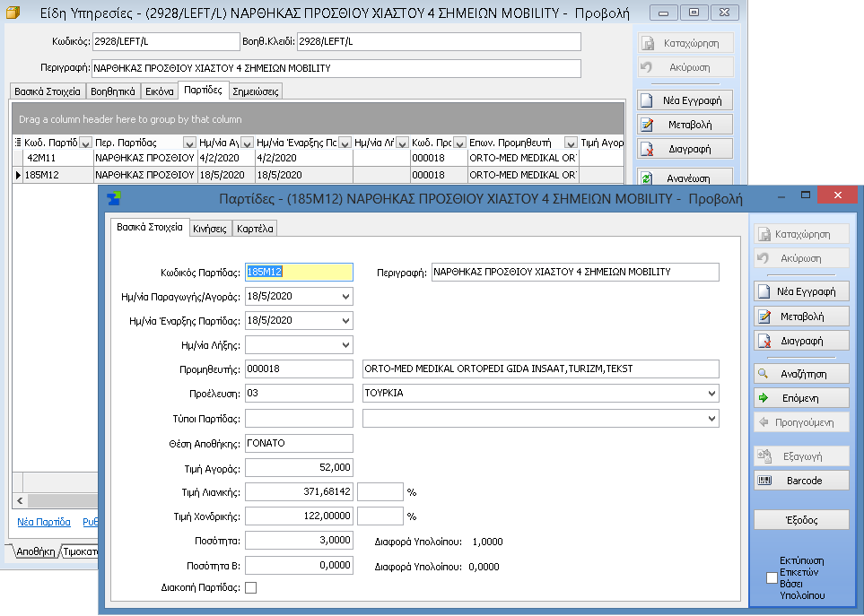Open Εικόνα tab in Είδη window
This screenshot has width=864, height=616.
159,91
